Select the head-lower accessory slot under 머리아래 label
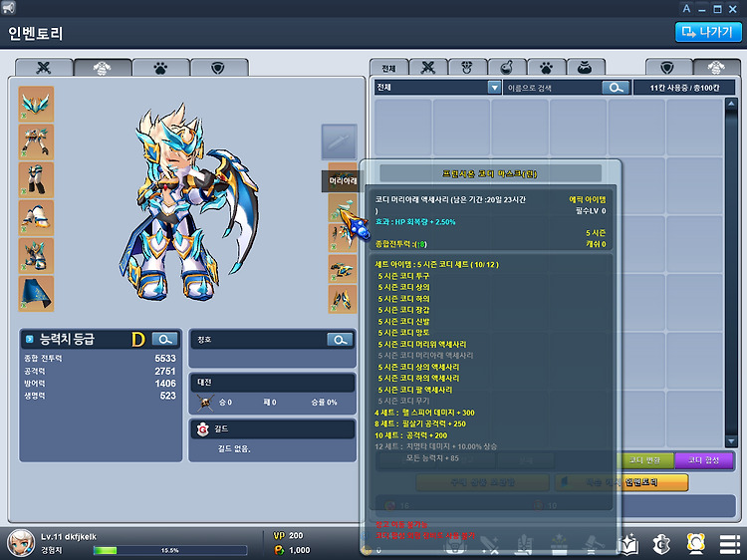The image size is (747, 560). pyautogui.click(x=343, y=207)
